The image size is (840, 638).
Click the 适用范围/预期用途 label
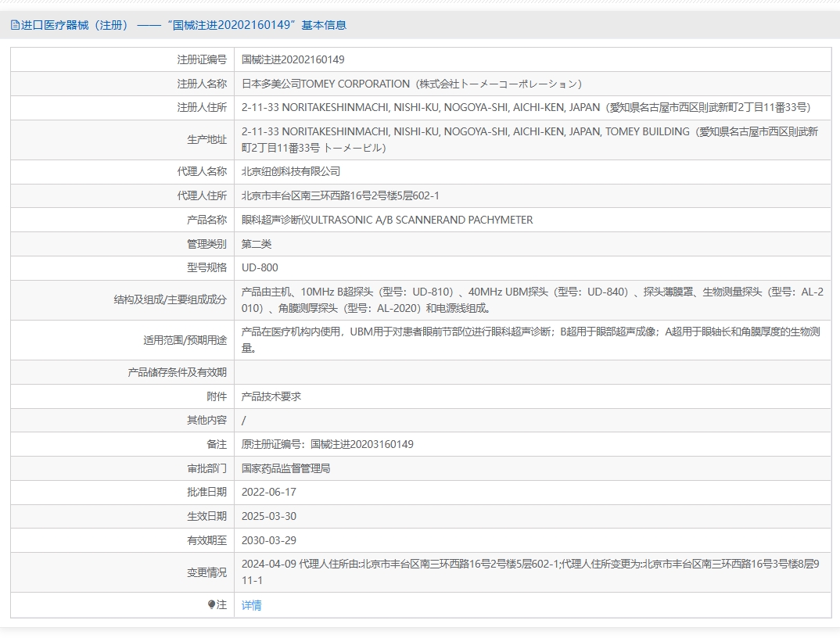[185, 341]
